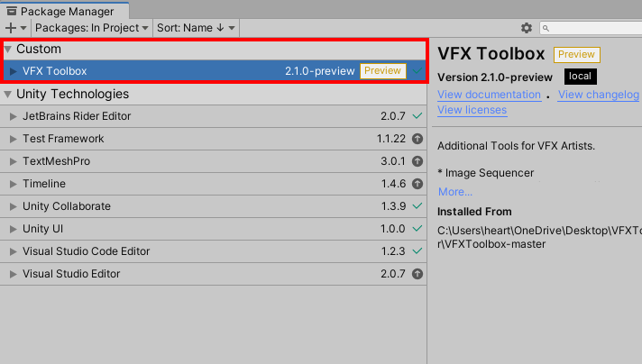Click the Image Sequencer description line
The height and width of the screenshot is (364, 642).
(x=486, y=173)
